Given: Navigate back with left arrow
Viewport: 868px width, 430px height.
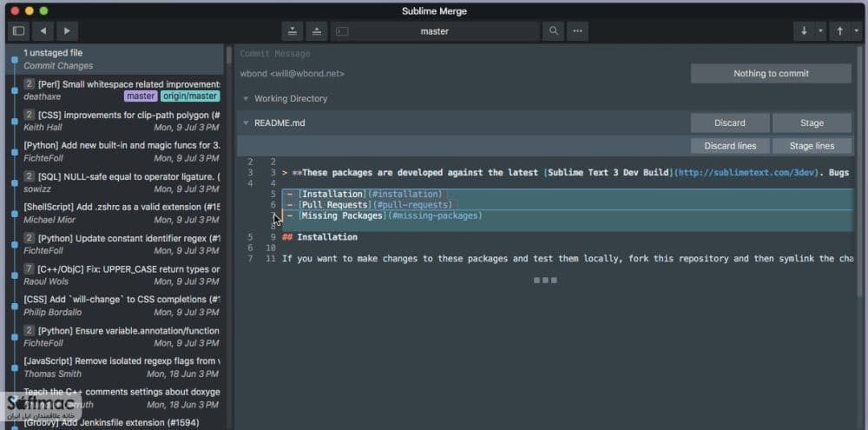Looking at the screenshot, I should (43, 31).
